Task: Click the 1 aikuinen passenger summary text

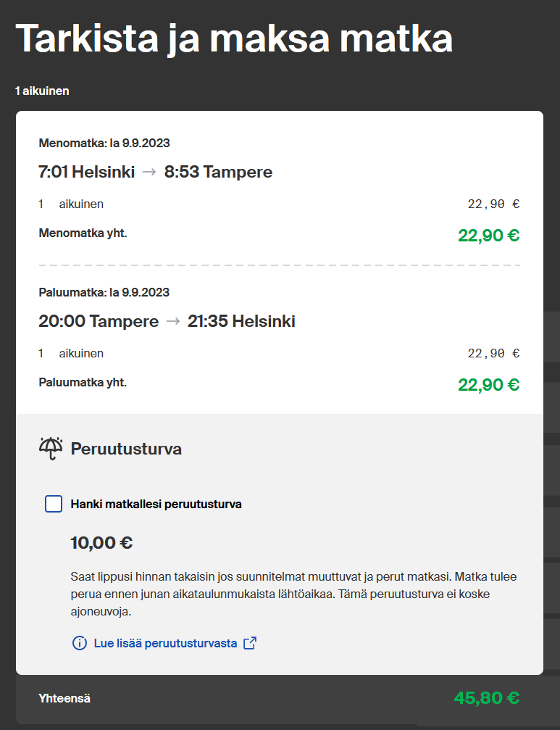Action: [42, 91]
